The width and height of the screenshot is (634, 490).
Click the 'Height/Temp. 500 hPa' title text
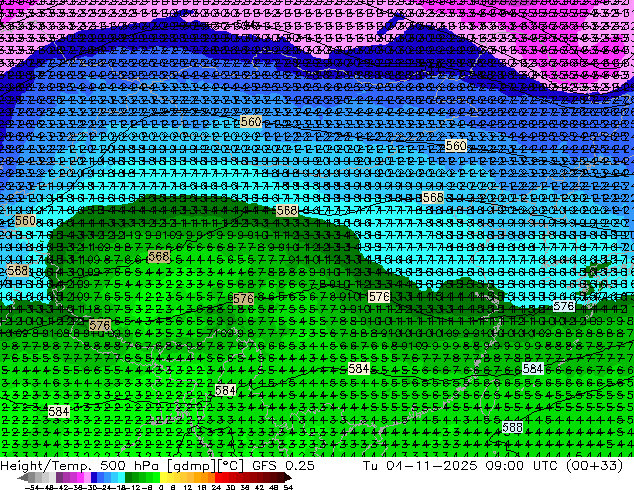click(81, 465)
